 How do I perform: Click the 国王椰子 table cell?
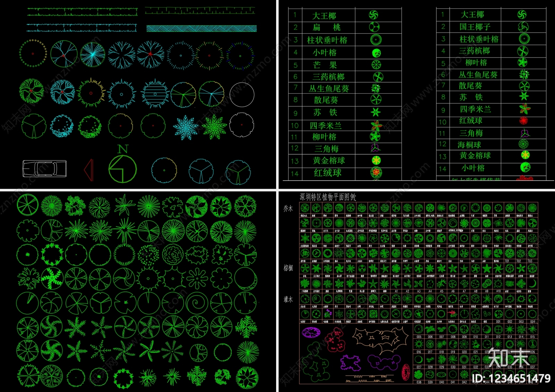click(x=475, y=27)
